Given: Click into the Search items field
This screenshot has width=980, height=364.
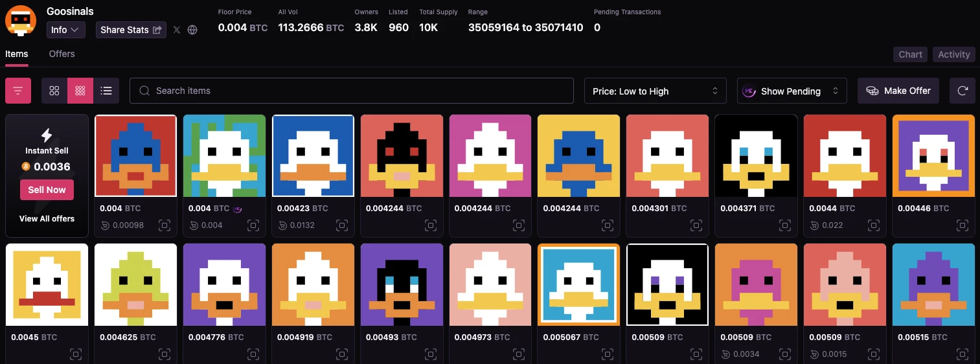Looking at the screenshot, I should pos(352,91).
